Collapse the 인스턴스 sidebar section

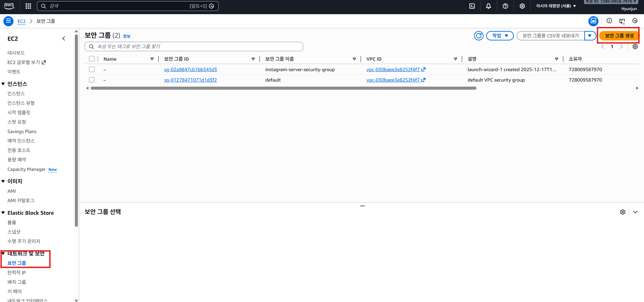(3, 84)
